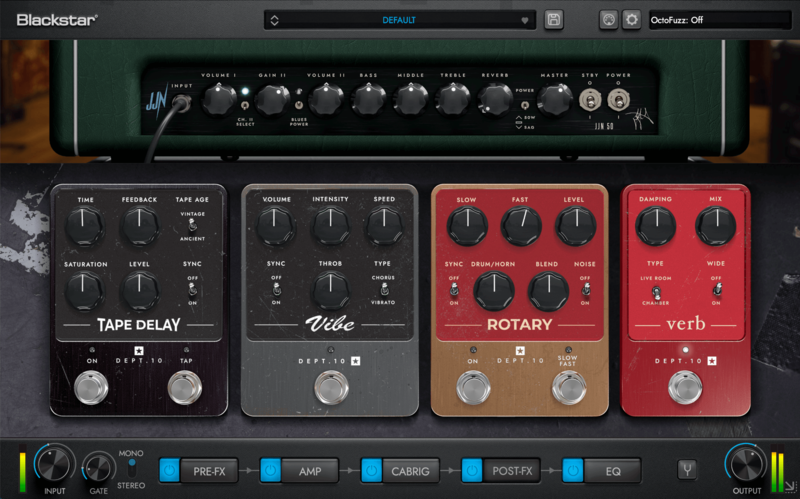Click the amp GAIN II knob
This screenshot has height=499, width=800.
pyautogui.click(x=272, y=99)
